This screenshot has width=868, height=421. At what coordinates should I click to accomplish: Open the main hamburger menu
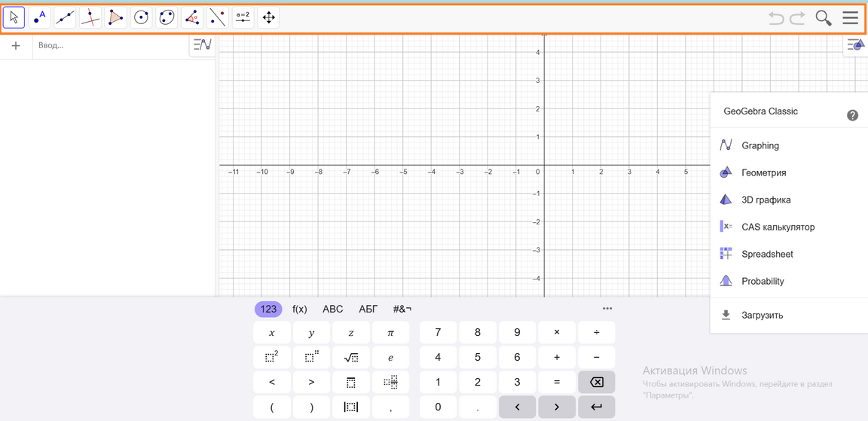[x=851, y=17]
